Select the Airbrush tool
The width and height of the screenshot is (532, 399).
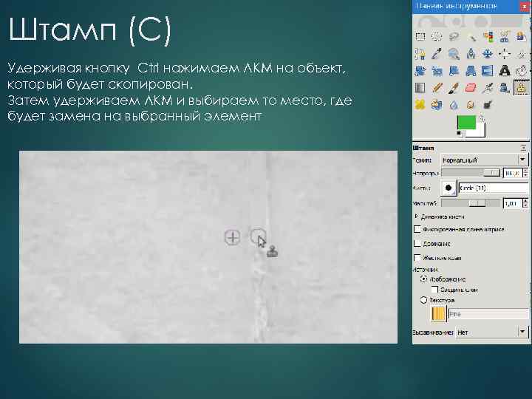488,88
